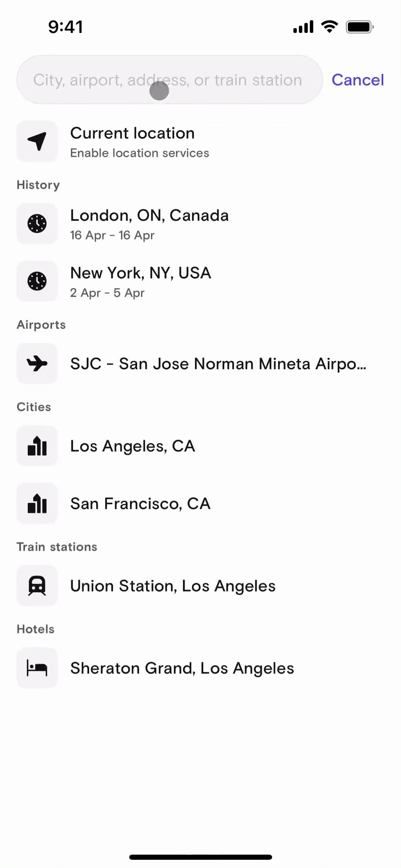Screen dimensions: 401x868
Task: Tap Enable location services text
Action: [x=139, y=153]
